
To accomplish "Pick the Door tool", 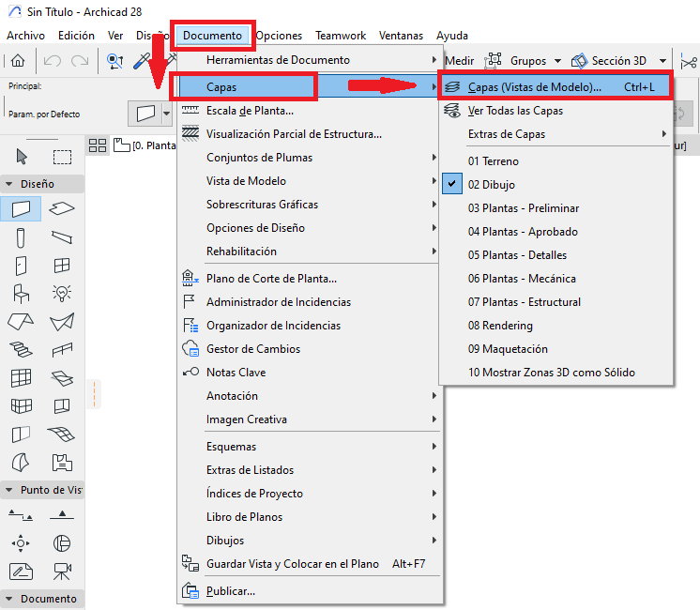I will tap(22, 265).
